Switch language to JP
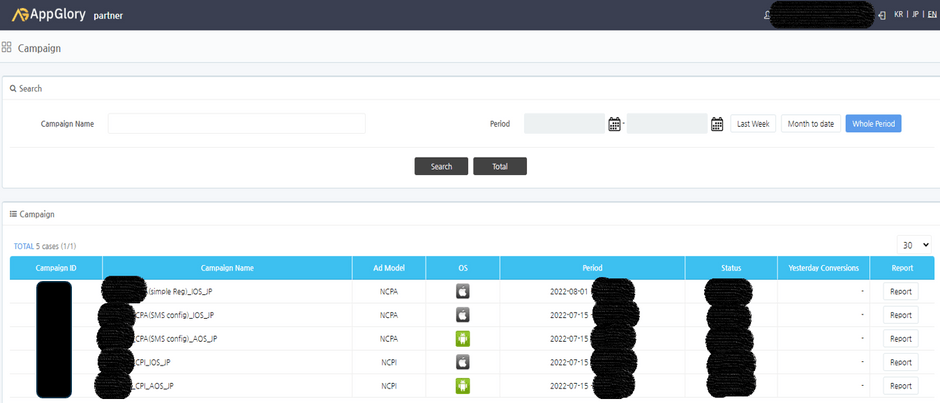Screen dimensions: 940x403 point(915,15)
